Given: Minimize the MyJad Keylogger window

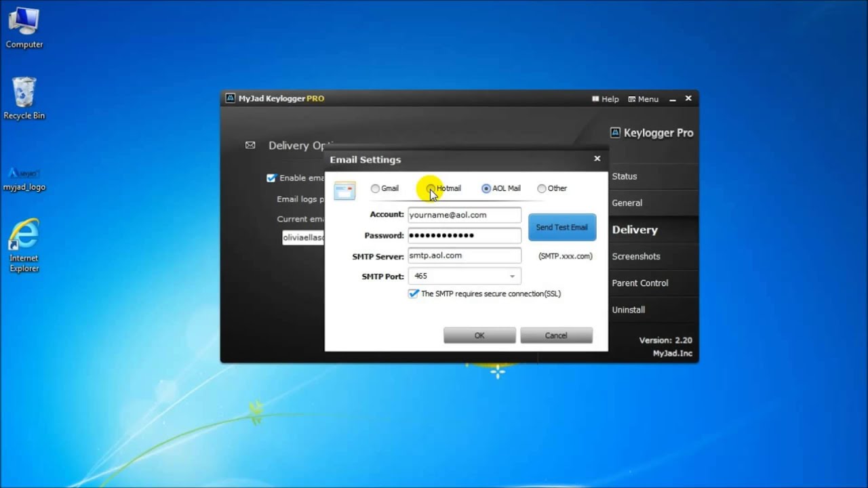Looking at the screenshot, I should [x=673, y=100].
